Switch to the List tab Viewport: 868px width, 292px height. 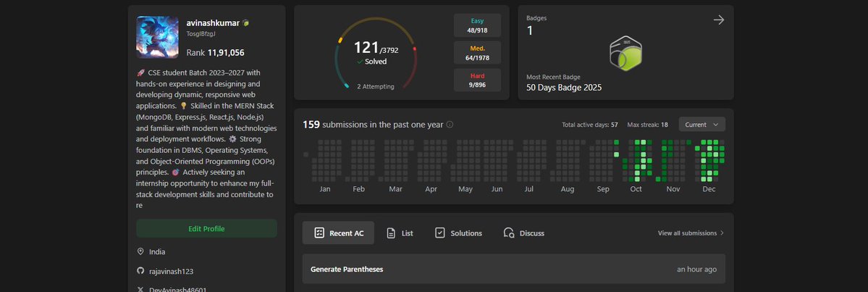[400, 233]
